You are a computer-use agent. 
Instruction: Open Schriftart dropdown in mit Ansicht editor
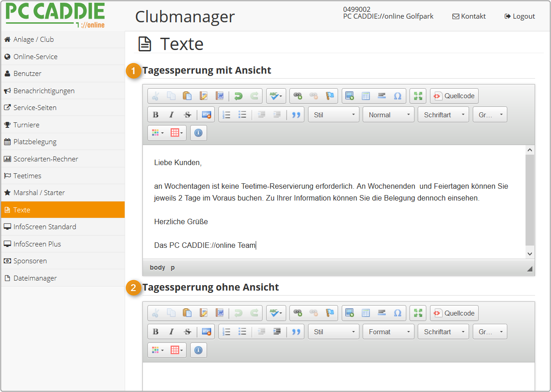pos(443,115)
